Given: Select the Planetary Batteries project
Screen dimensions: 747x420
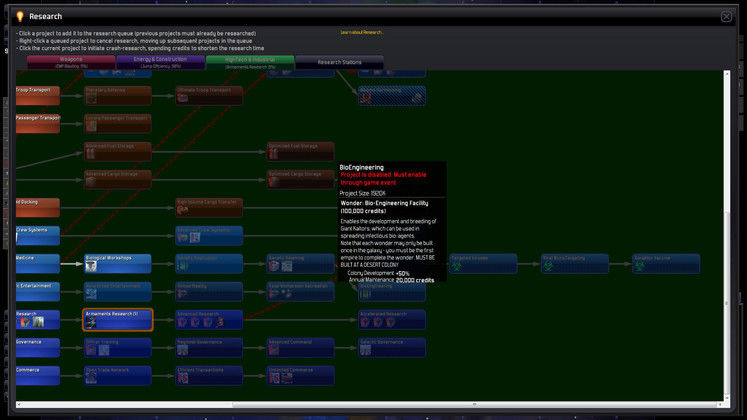Looking at the screenshot, I should pyautogui.click(x=118, y=96).
